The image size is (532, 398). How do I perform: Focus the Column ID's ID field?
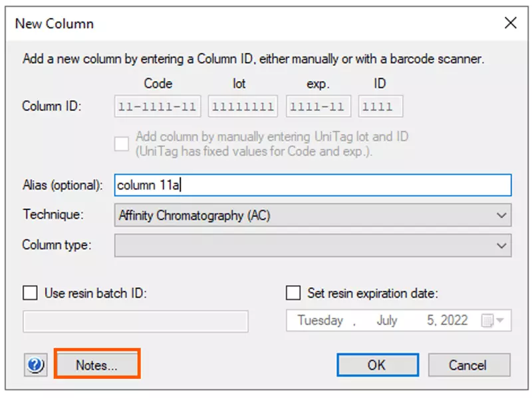coord(380,106)
